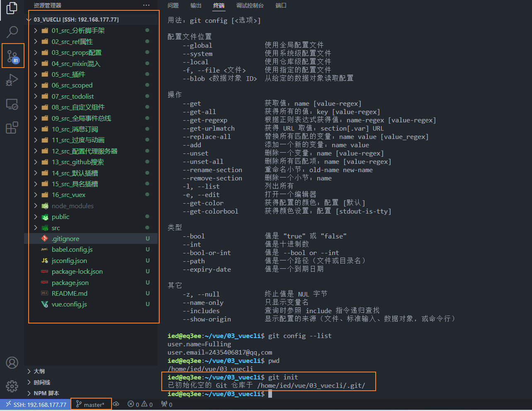Click user.name=Fulling in terminal output
Image resolution: width=532 pixels, height=411 pixels.
pos(199,344)
